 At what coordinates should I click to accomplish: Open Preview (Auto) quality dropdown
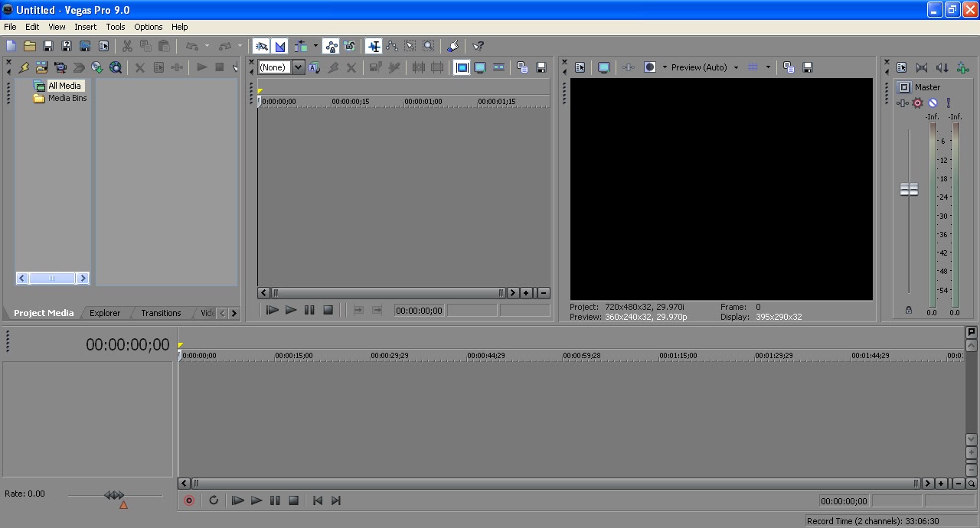point(705,67)
